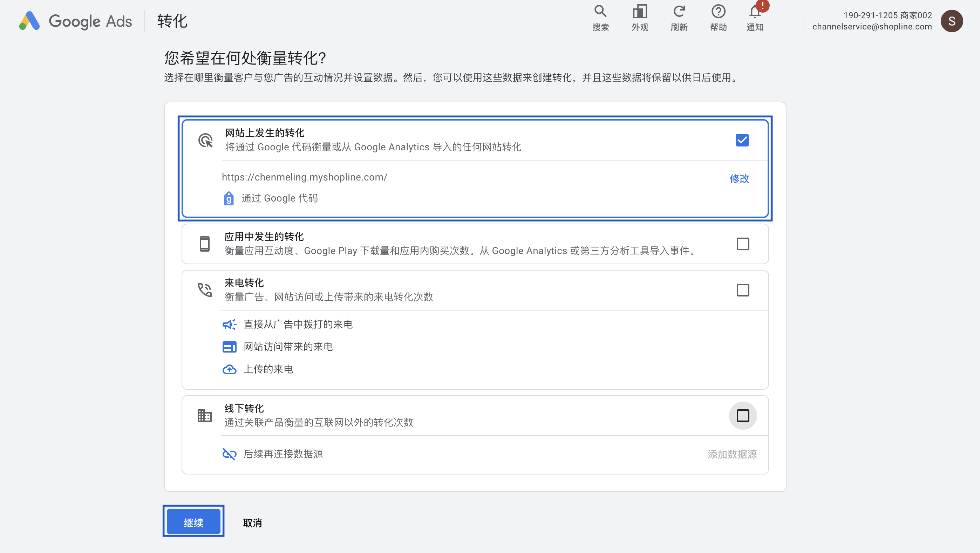The image size is (980, 553).
Task: Click the 应用中发生的转化 title
Action: click(x=264, y=237)
